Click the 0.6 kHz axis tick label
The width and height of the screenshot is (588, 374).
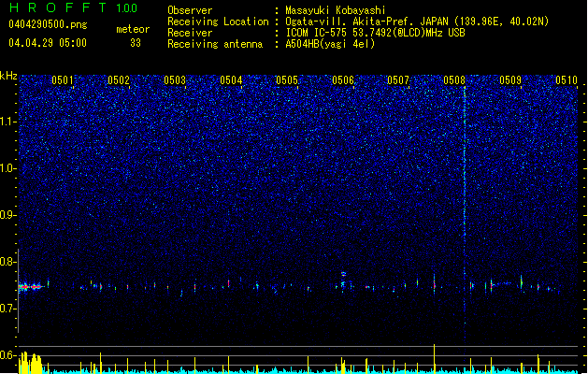point(8,355)
